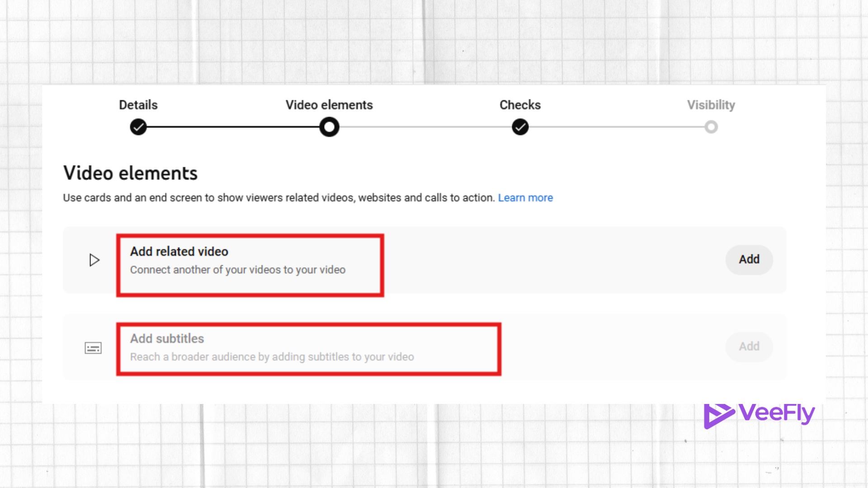Click the disabled Add button for subtitles
The height and width of the screenshot is (488, 868).
click(749, 347)
